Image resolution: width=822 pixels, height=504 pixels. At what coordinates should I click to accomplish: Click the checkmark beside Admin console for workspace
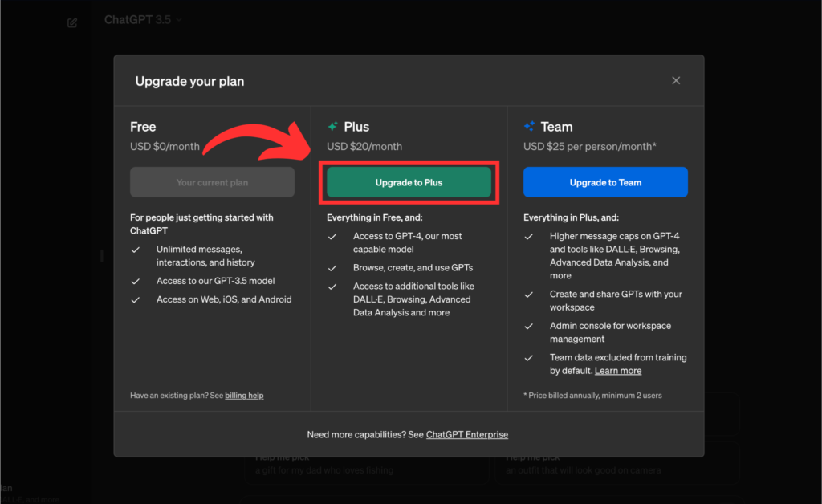tap(529, 327)
